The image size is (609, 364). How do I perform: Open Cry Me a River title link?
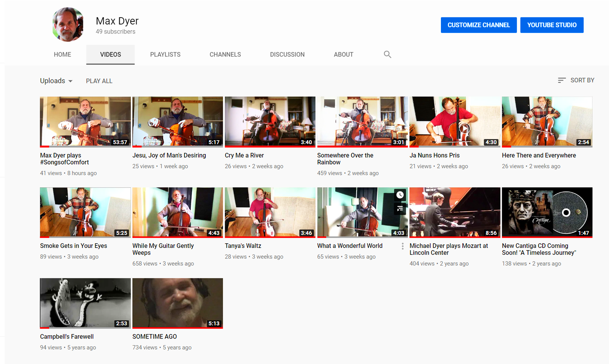[244, 155]
